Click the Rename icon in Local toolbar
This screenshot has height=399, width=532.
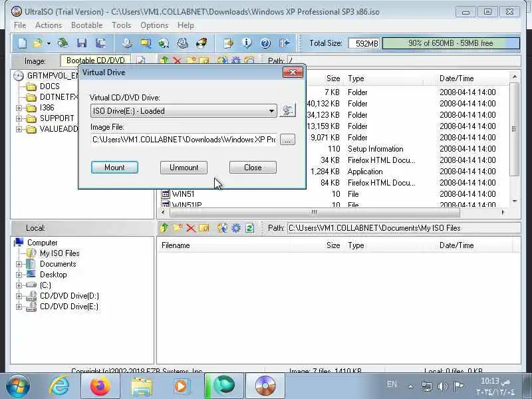[204, 228]
